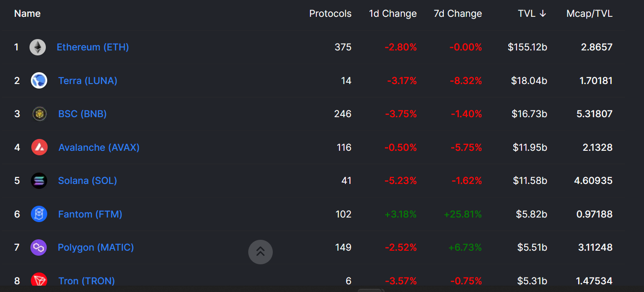
Task: Click the Terra LUNA logo icon
Action: click(39, 81)
